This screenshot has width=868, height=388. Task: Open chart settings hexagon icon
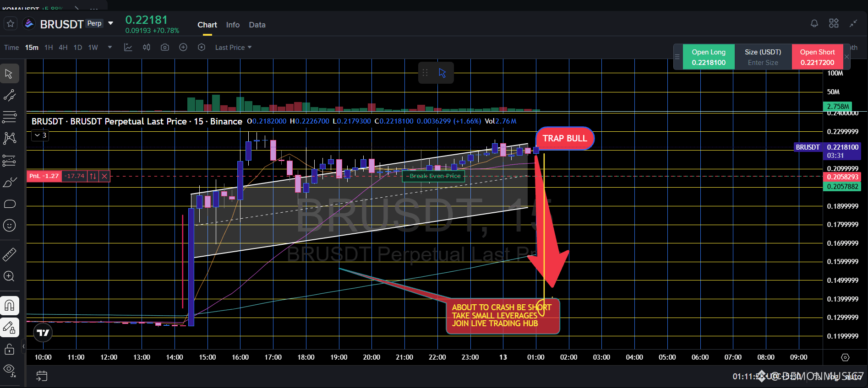(202, 48)
